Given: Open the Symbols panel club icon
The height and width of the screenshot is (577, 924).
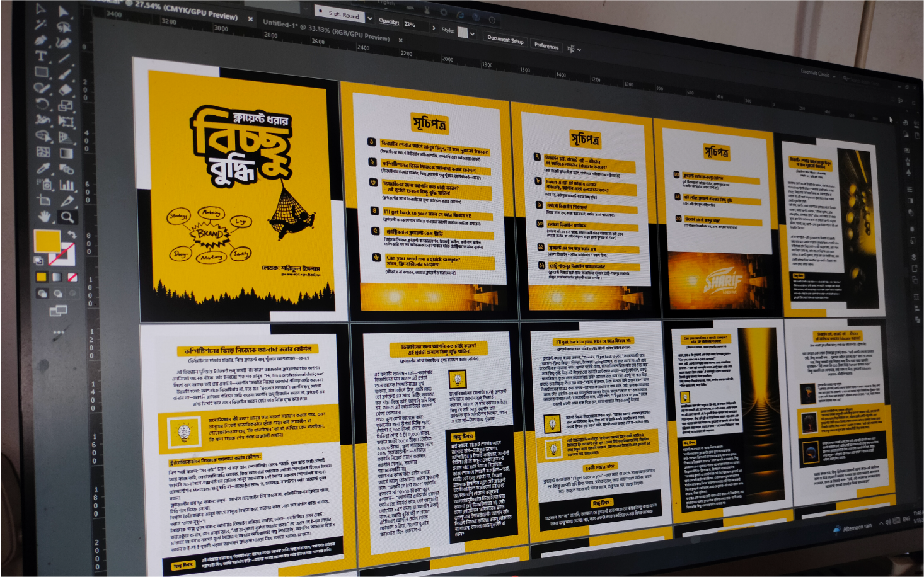Looking at the screenshot, I should tap(908, 173).
